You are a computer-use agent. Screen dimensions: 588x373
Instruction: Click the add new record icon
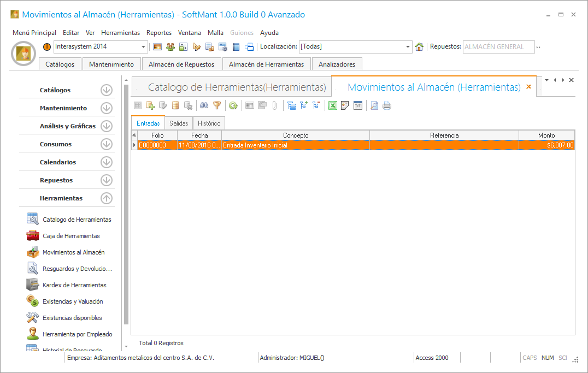coord(150,106)
